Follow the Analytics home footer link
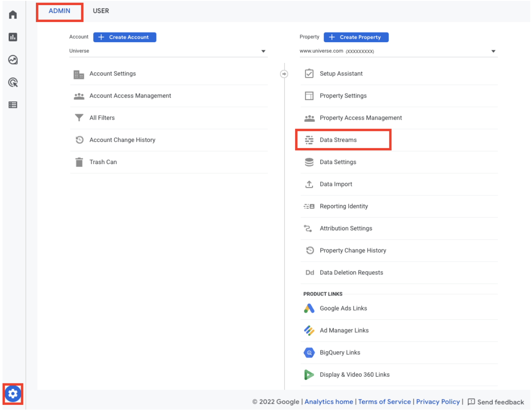Image resolution: width=532 pixels, height=410 pixels. coord(329,402)
